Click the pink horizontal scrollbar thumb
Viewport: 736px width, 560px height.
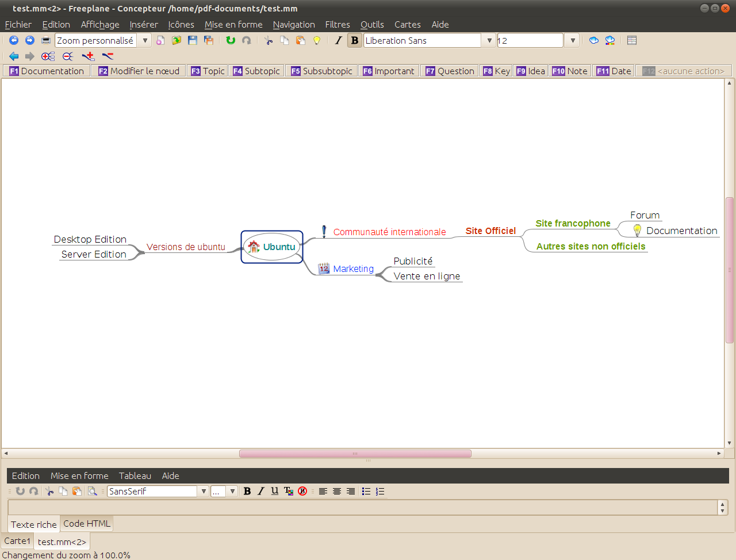coord(355,454)
